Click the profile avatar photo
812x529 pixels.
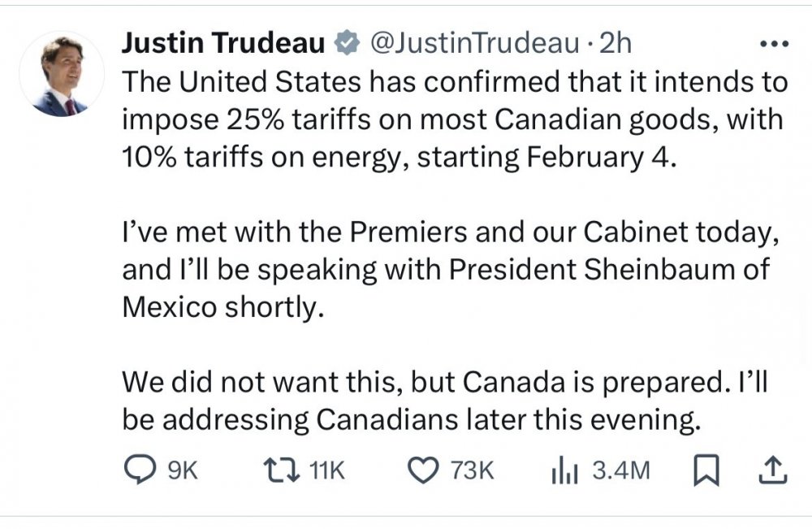(x=63, y=76)
